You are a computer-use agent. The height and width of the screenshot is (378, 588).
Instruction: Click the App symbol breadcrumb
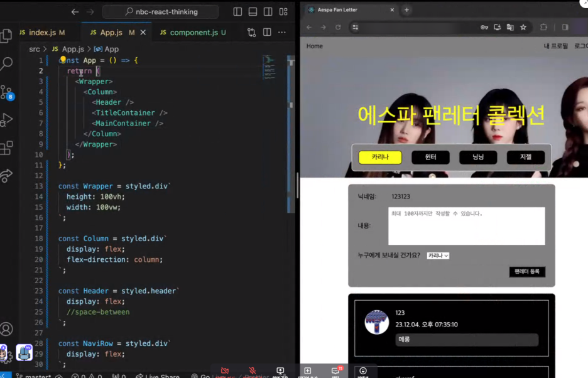tap(107, 49)
